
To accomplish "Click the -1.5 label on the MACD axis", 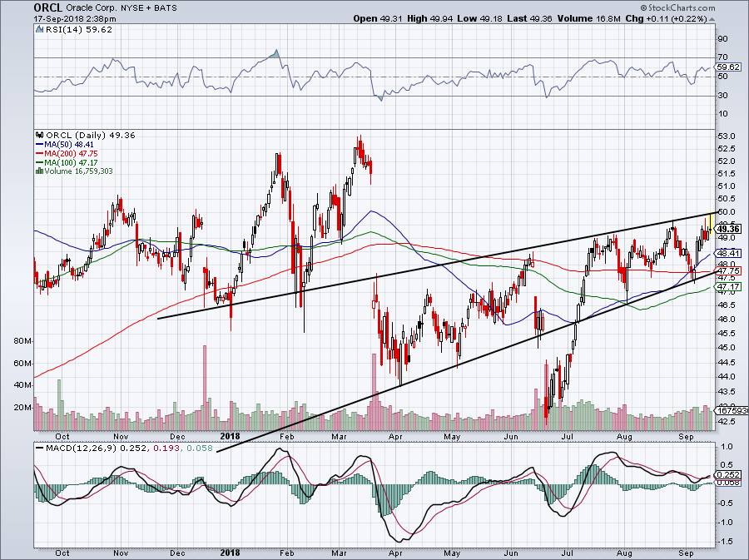I will pos(726,542).
